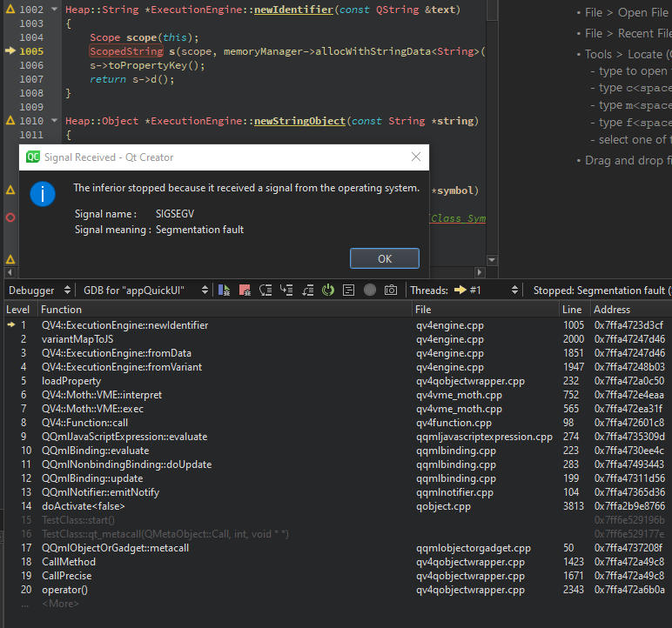Screen dimensions: 672x628
Task: Click the editor horizontal scroll left arrow
Action: pyautogui.click(x=10, y=272)
